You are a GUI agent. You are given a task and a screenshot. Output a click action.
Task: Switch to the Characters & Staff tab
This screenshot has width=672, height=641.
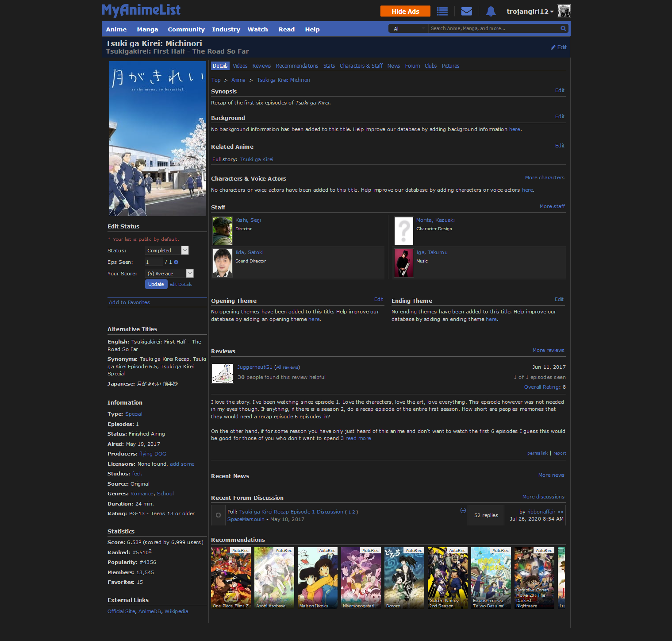coord(361,66)
